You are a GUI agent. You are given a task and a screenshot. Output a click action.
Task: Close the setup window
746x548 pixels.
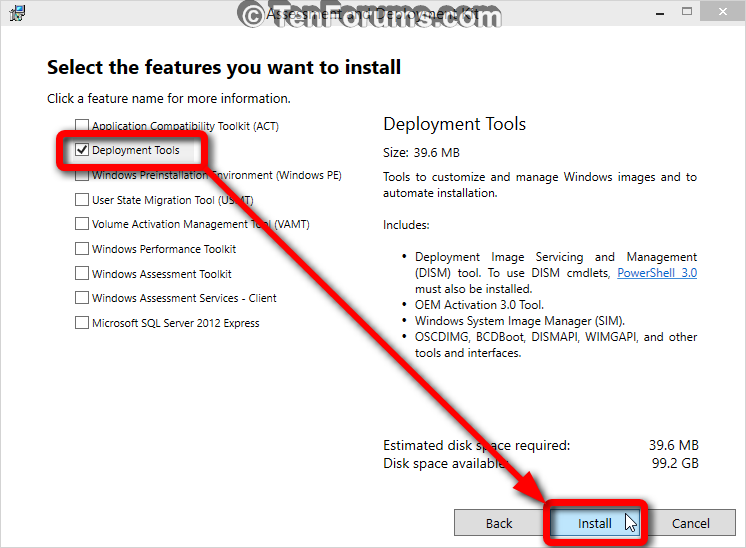click(x=723, y=11)
